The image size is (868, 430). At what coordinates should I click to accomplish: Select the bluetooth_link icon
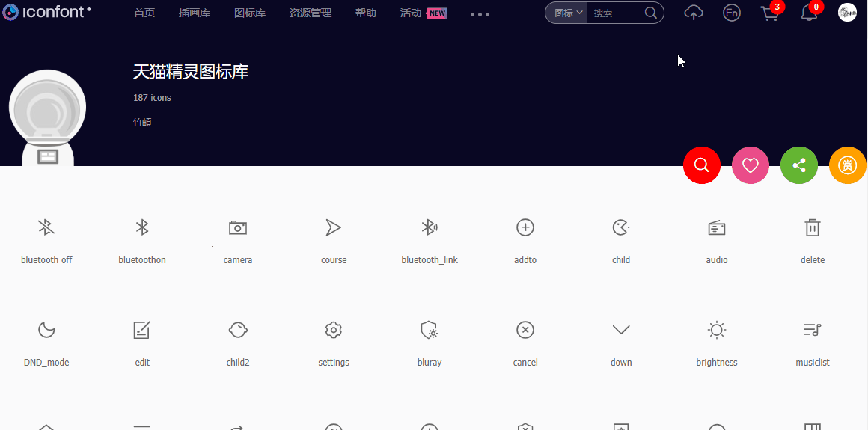pos(430,227)
